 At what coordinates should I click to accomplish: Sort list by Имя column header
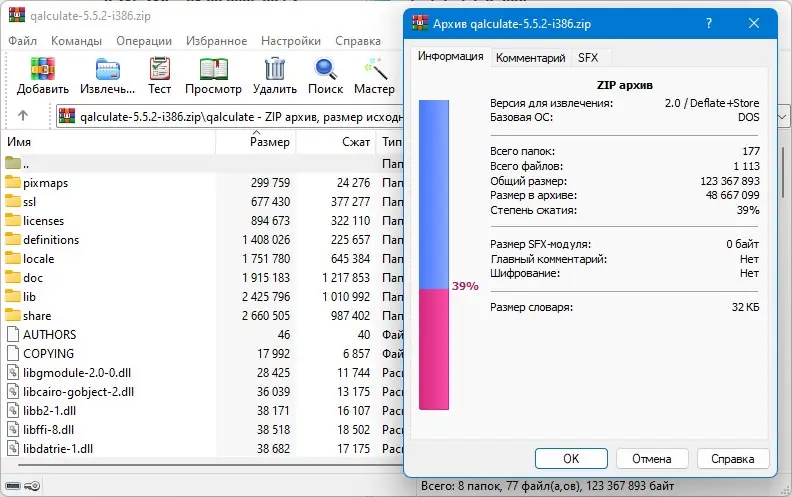109,142
